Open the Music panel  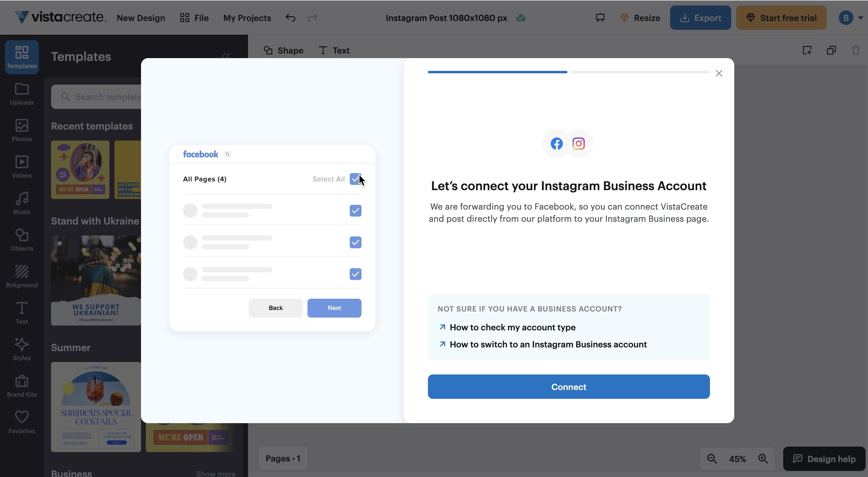pos(22,204)
